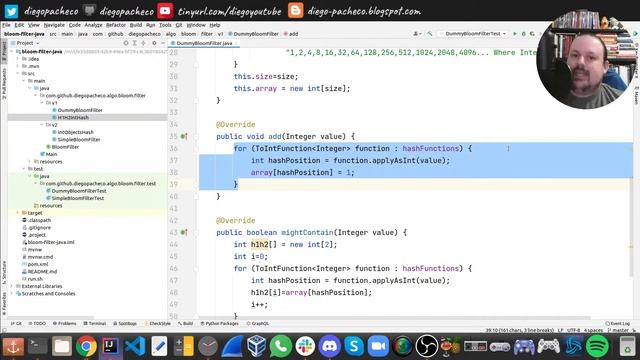Click the build hammer icon in toolbar
640x360 pixels.
[429, 33]
